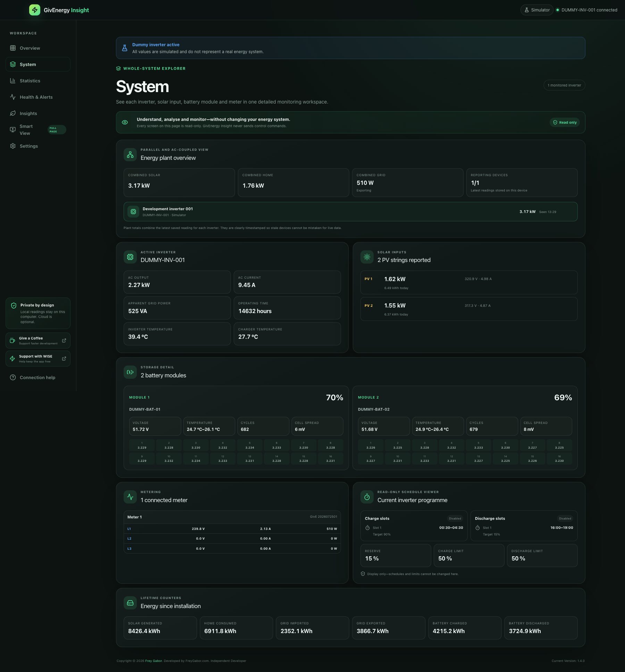Viewport: 625px width, 672px height.
Task: Open the Overview page in sidebar
Action: pos(38,48)
